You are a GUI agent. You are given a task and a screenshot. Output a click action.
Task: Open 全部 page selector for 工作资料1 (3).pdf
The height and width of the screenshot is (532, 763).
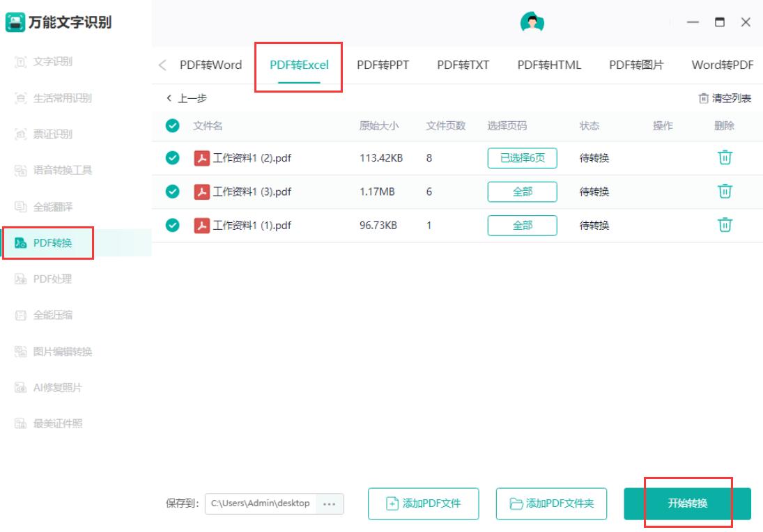click(x=522, y=191)
